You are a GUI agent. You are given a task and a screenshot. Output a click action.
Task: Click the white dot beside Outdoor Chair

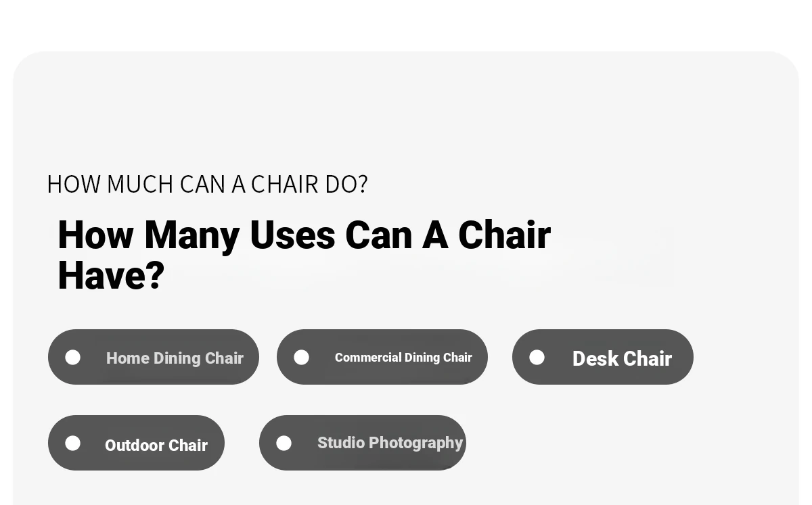point(73,443)
